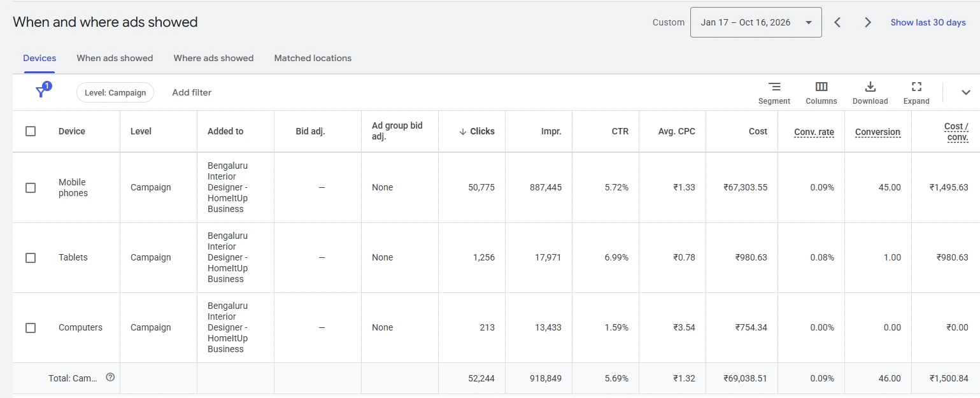Image resolution: width=980 pixels, height=398 pixels.
Task: Sort by the Impr. column header
Action: pyautogui.click(x=551, y=131)
